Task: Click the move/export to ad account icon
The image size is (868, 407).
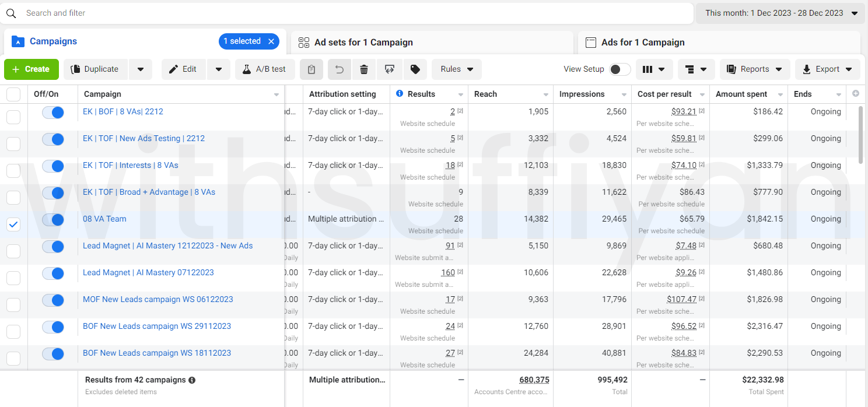Action: (x=390, y=69)
